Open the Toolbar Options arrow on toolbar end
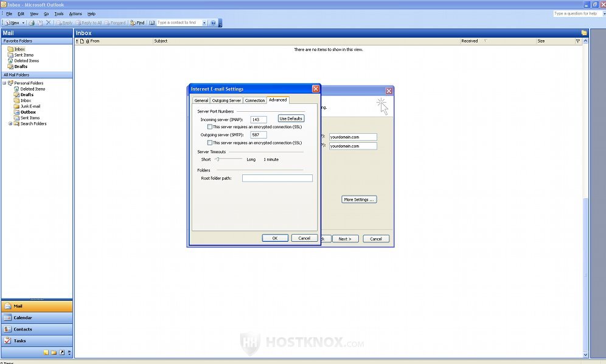606x364 pixels. [220, 23]
